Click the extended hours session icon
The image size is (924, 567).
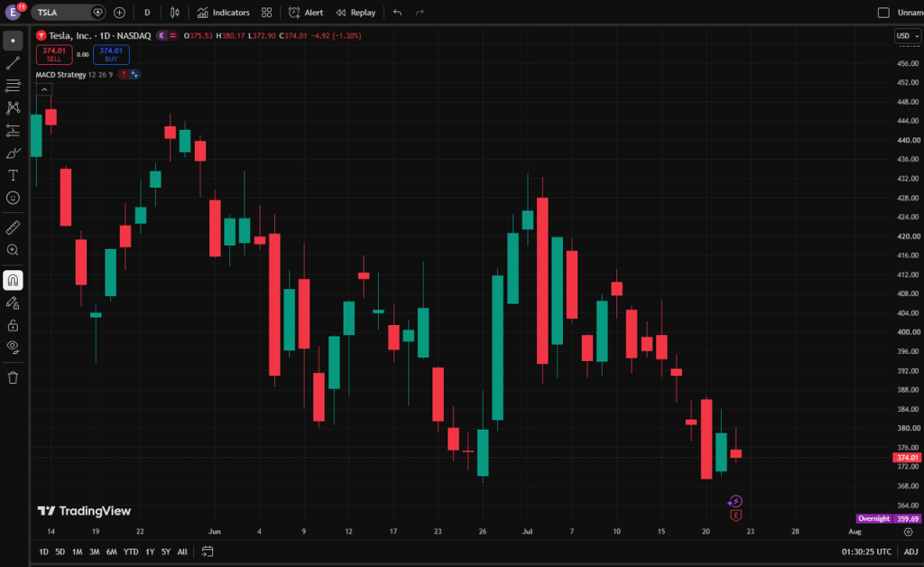pos(162,35)
